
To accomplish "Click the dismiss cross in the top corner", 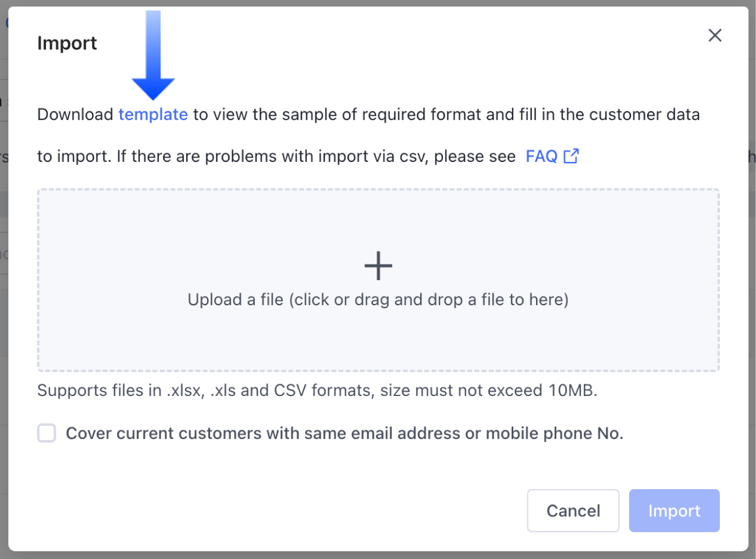I will pyautogui.click(x=715, y=35).
